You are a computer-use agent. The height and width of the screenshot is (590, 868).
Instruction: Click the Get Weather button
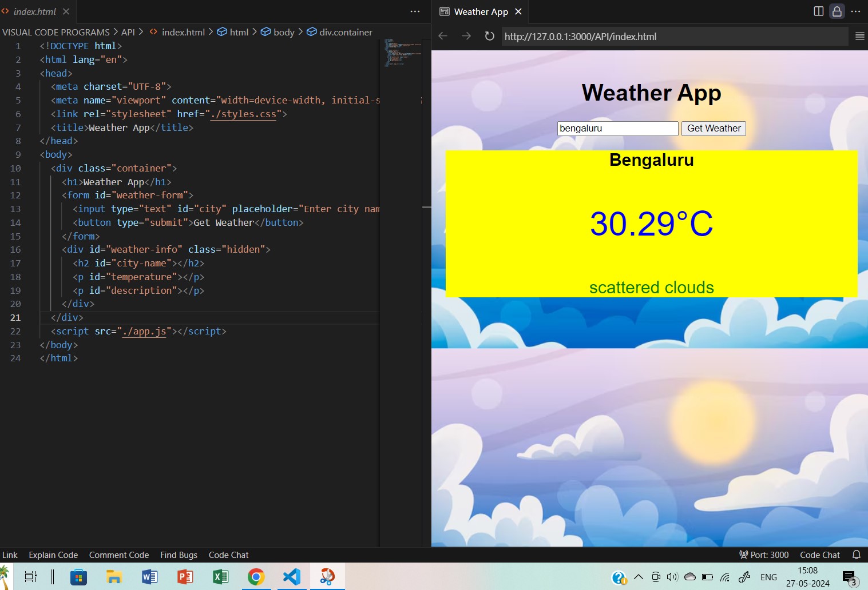(x=714, y=128)
